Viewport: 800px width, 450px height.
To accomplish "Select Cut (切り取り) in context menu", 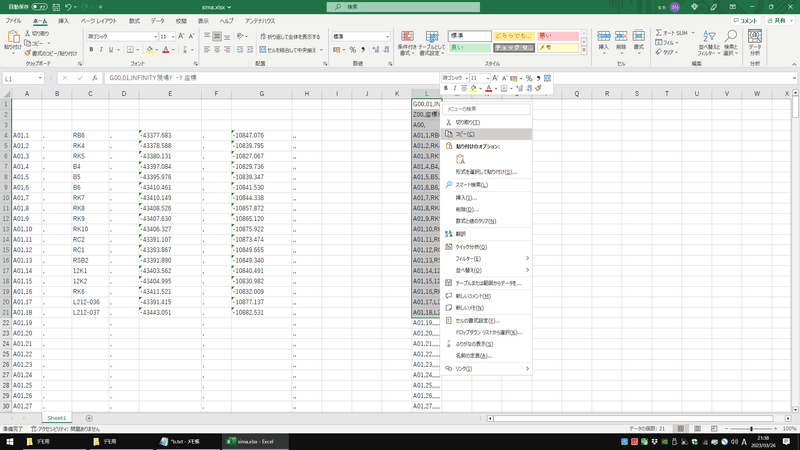I will (486, 122).
